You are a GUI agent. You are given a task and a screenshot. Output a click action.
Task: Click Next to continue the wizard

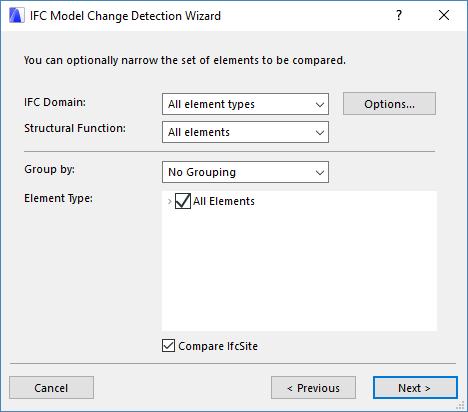click(415, 388)
